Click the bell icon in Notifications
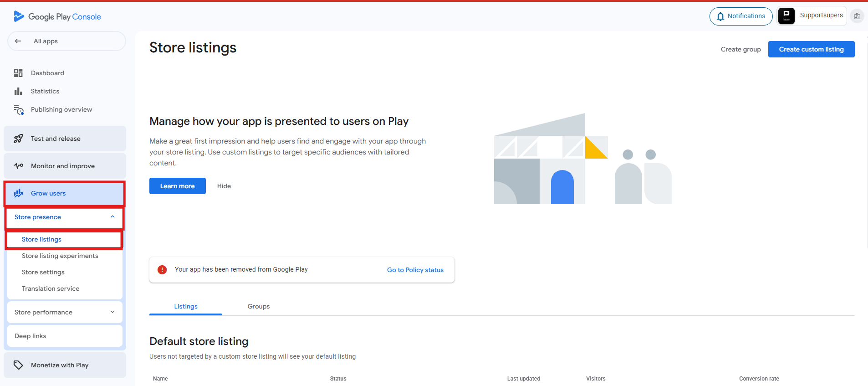The image size is (868, 386). pyautogui.click(x=720, y=16)
